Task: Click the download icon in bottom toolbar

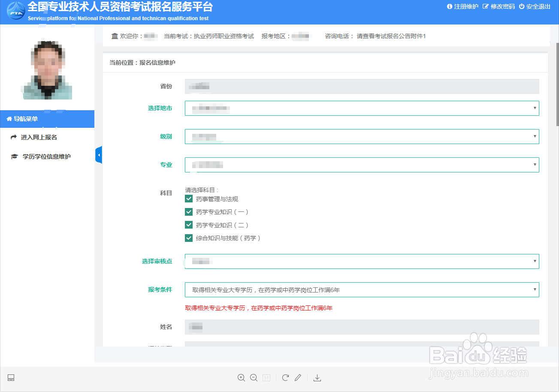Action: [x=317, y=377]
